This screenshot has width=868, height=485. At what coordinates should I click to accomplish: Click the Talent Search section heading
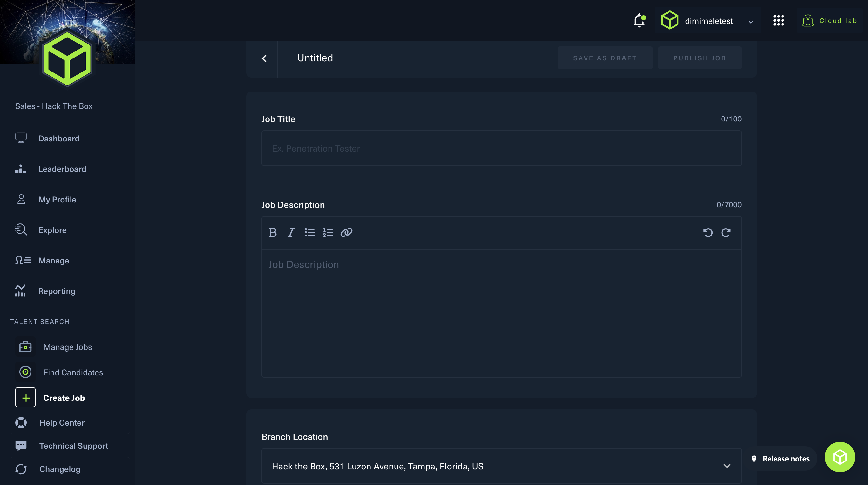[40, 322]
